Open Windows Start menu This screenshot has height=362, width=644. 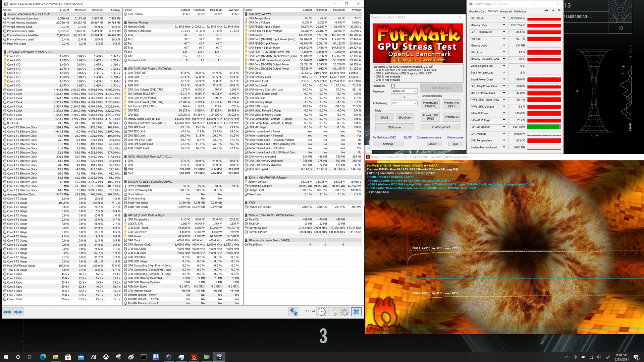tap(6, 357)
